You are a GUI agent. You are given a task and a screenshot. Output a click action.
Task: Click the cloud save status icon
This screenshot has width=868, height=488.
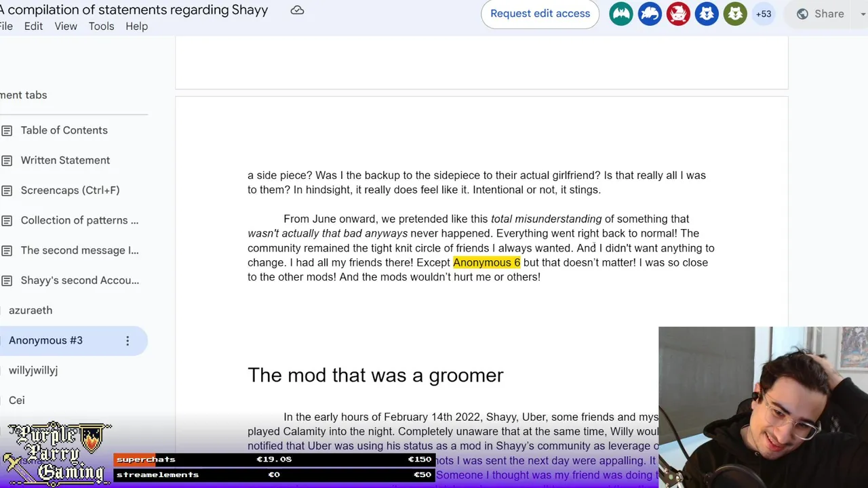tap(297, 10)
